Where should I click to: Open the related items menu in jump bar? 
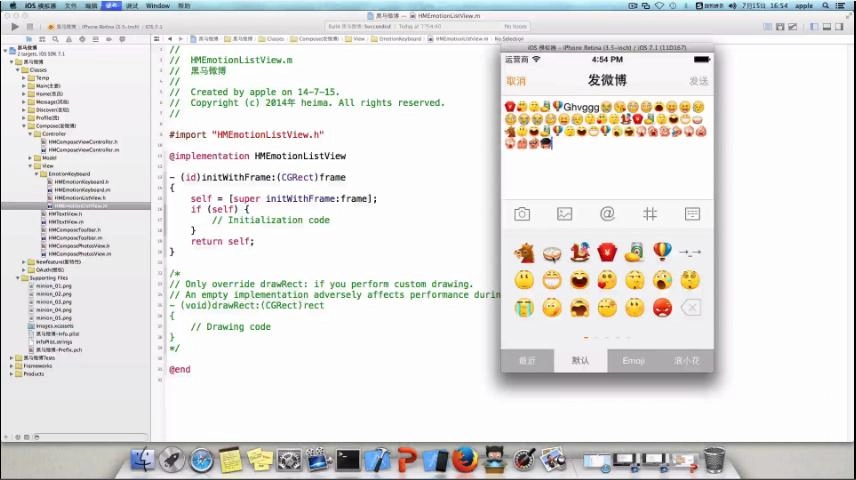(157, 39)
